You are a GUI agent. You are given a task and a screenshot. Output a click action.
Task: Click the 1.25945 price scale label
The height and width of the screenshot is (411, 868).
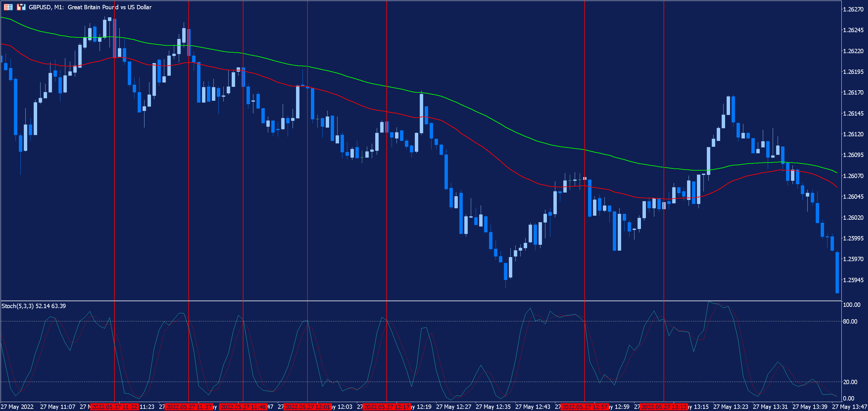pyautogui.click(x=853, y=280)
